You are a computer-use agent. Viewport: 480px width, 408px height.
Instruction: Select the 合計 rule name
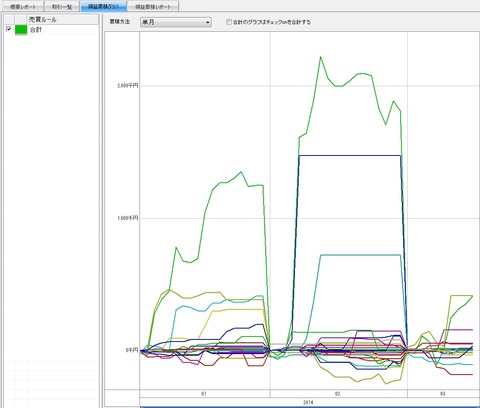click(x=36, y=30)
